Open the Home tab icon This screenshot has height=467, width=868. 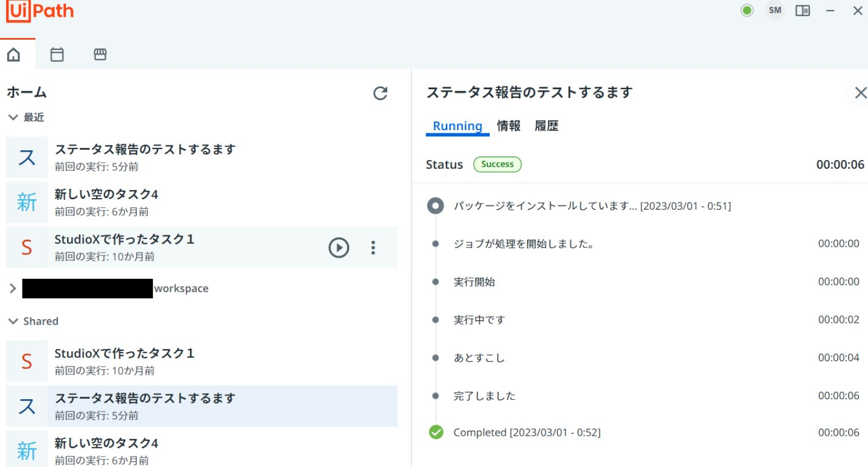[x=13, y=54]
